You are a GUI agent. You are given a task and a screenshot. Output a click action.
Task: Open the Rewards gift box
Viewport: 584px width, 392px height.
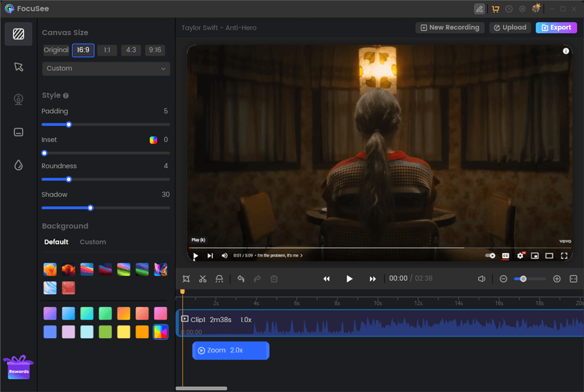[x=18, y=367]
